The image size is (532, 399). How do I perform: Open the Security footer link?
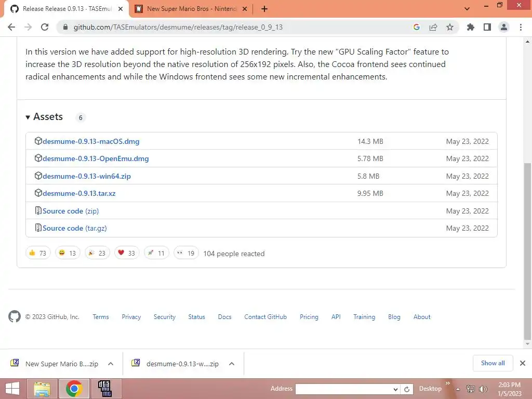(165, 317)
